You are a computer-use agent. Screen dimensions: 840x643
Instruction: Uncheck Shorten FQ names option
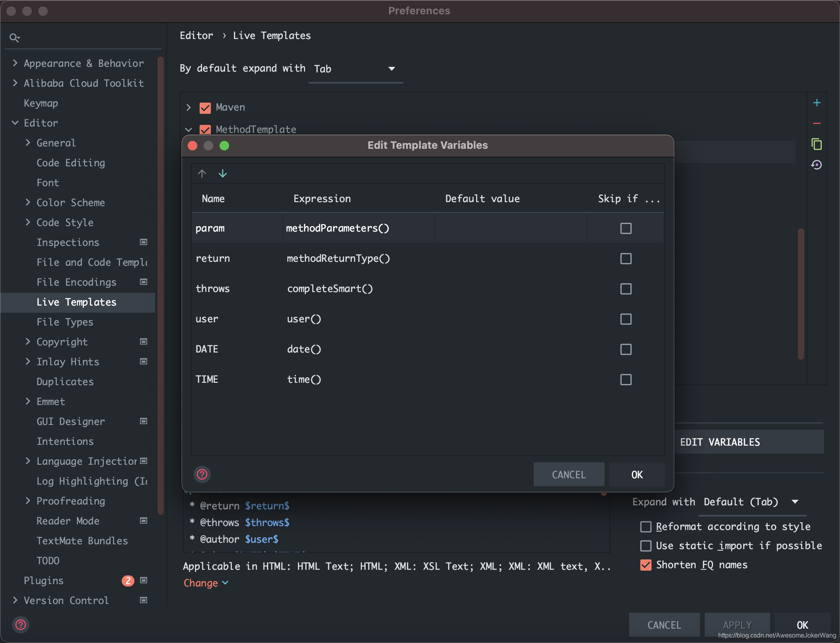(646, 565)
